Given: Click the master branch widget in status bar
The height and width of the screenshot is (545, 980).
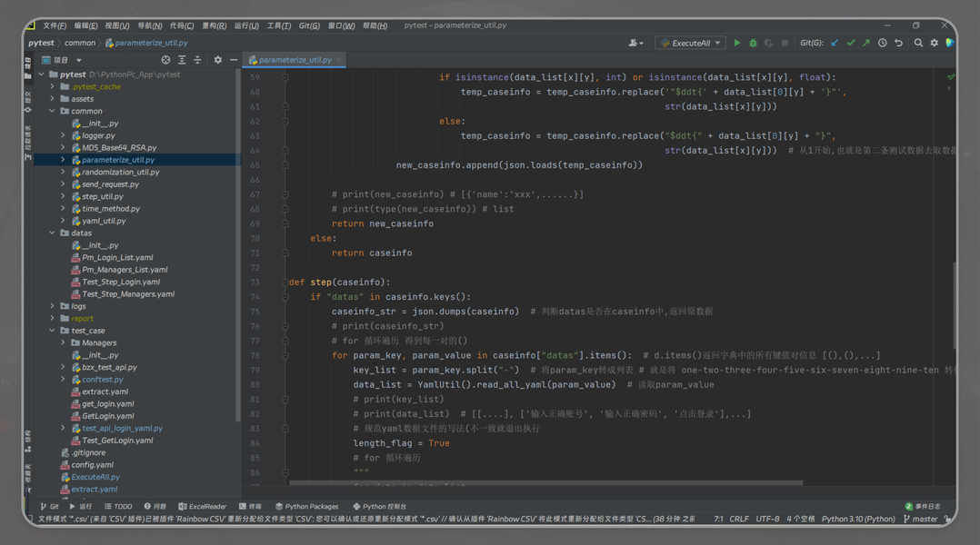Looking at the screenshot, I should click(921, 519).
